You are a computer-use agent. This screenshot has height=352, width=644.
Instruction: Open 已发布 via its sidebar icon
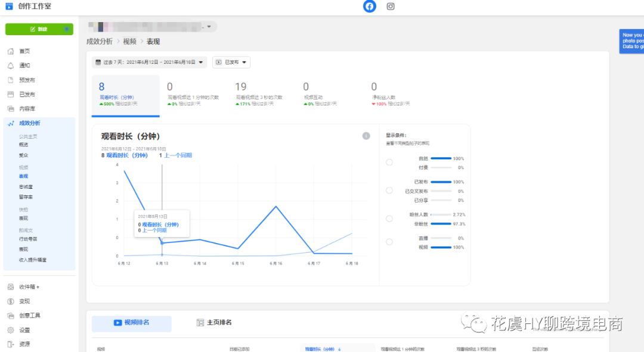[x=11, y=94]
